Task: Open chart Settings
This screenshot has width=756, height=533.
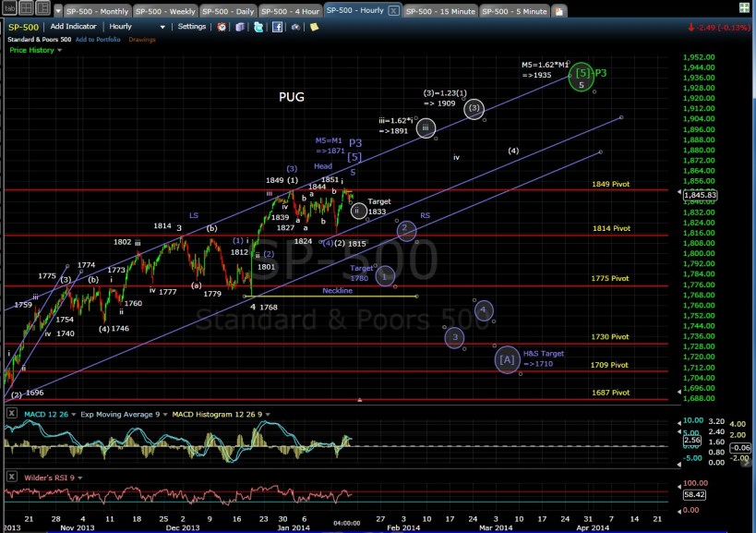Action: coord(192,27)
